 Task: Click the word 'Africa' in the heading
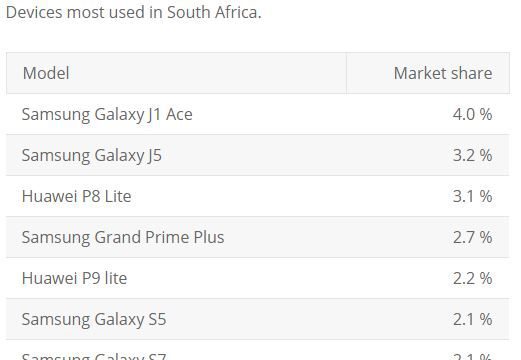point(238,12)
